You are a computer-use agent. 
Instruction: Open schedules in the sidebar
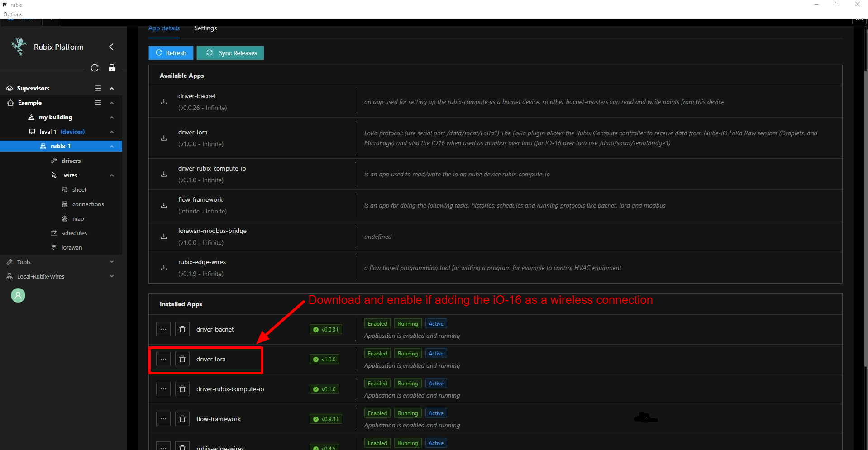(x=74, y=233)
